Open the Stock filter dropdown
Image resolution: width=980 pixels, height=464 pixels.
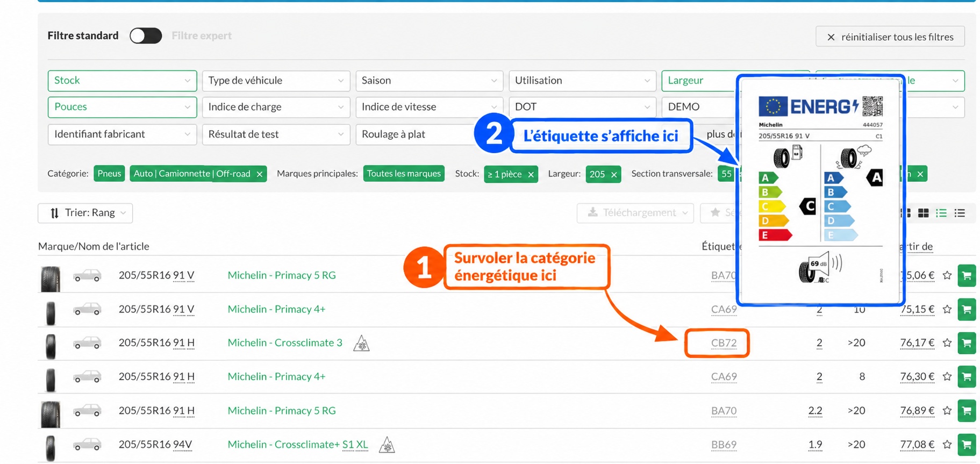(x=122, y=81)
